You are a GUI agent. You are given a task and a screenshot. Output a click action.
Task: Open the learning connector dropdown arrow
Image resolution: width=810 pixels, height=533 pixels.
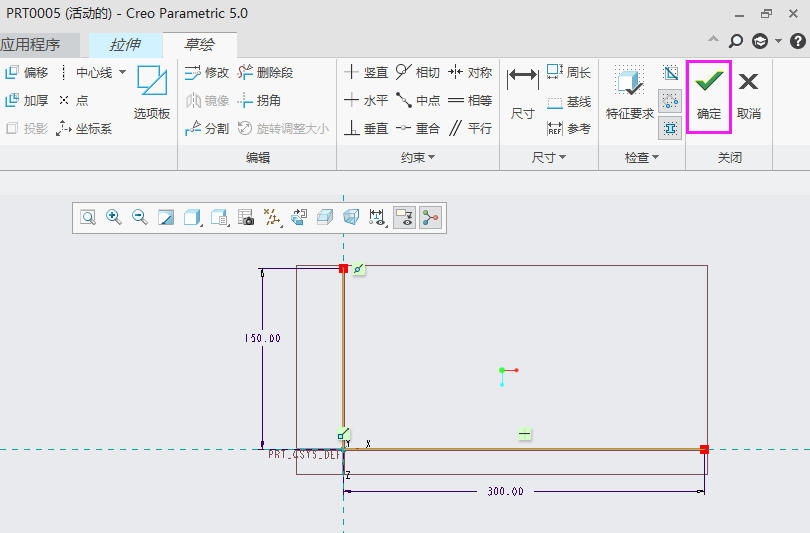[778, 41]
